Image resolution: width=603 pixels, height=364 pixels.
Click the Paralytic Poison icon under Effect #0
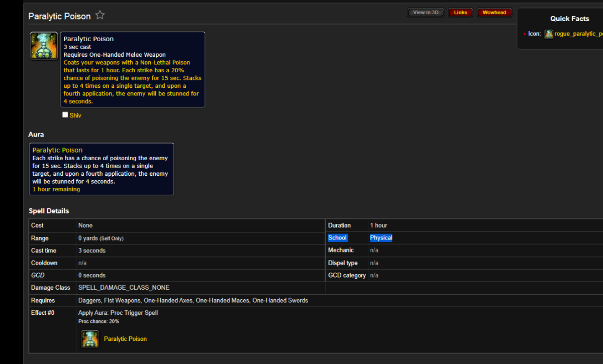(x=90, y=339)
